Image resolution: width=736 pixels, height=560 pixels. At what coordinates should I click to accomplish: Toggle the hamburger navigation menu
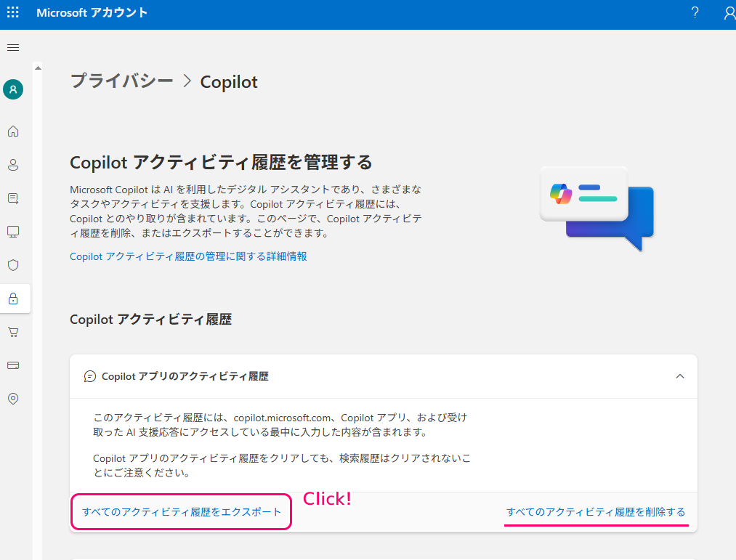(x=13, y=47)
